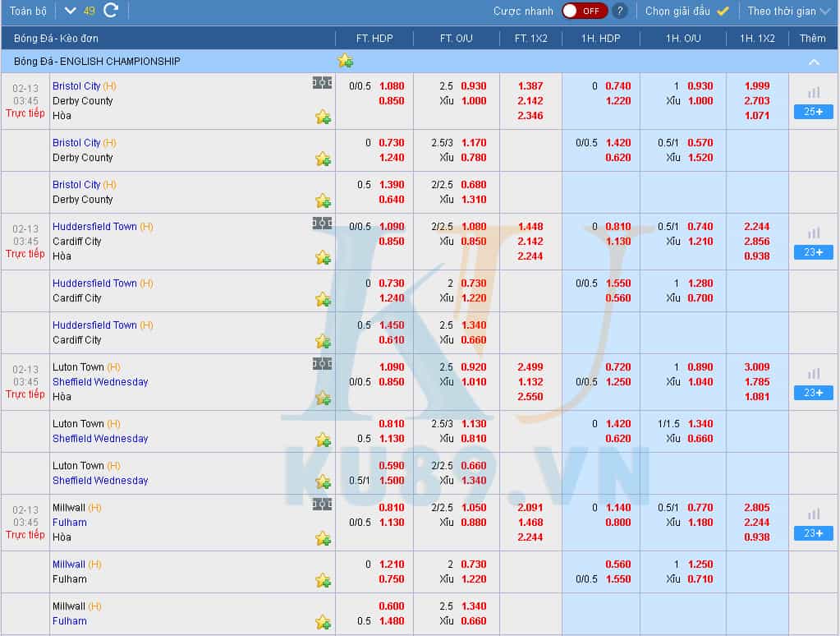This screenshot has width=840, height=636.
Task: Select Sheffield Wednesday handicap odds 1.500
Action: pyautogui.click(x=392, y=481)
